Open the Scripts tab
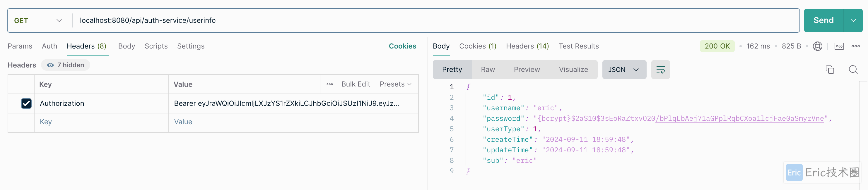Image resolution: width=868 pixels, height=190 pixels. click(x=156, y=46)
